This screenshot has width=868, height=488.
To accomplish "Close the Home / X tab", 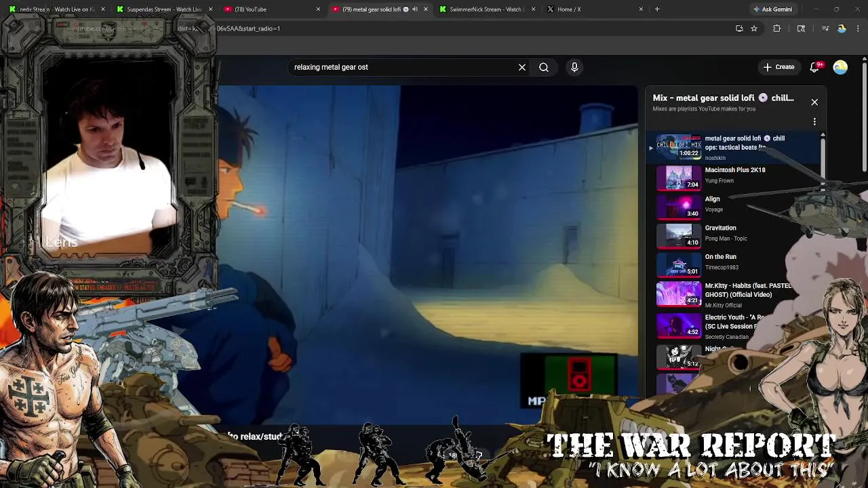I will coord(641,9).
